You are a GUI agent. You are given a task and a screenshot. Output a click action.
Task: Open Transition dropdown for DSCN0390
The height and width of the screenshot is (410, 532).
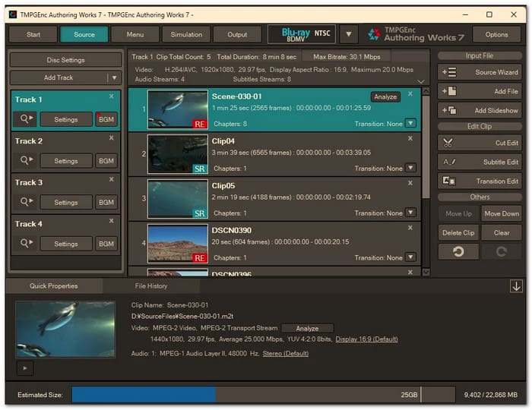411,257
